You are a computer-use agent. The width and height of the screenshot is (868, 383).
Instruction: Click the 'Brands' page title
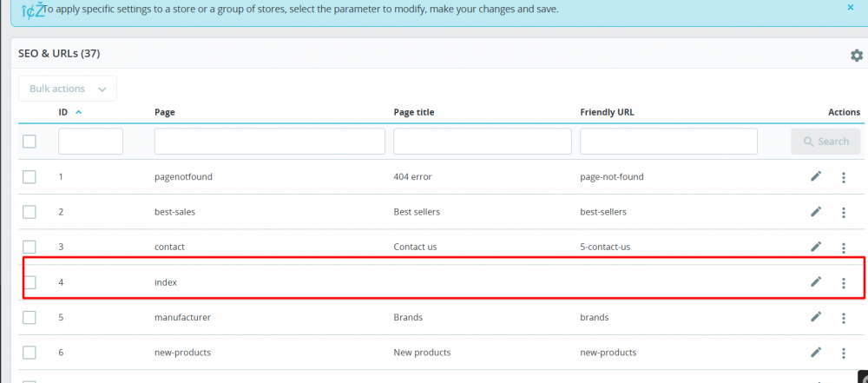(408, 318)
